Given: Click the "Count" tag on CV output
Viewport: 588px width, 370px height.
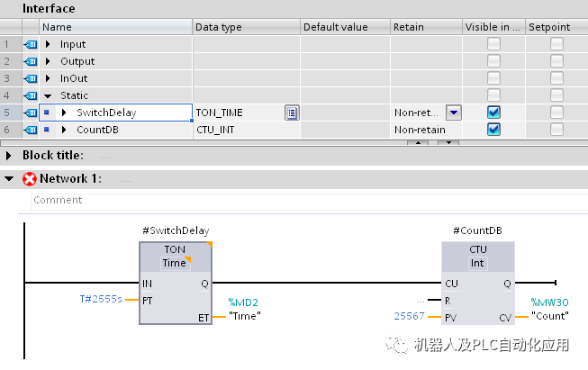Looking at the screenshot, I should click(x=549, y=316).
